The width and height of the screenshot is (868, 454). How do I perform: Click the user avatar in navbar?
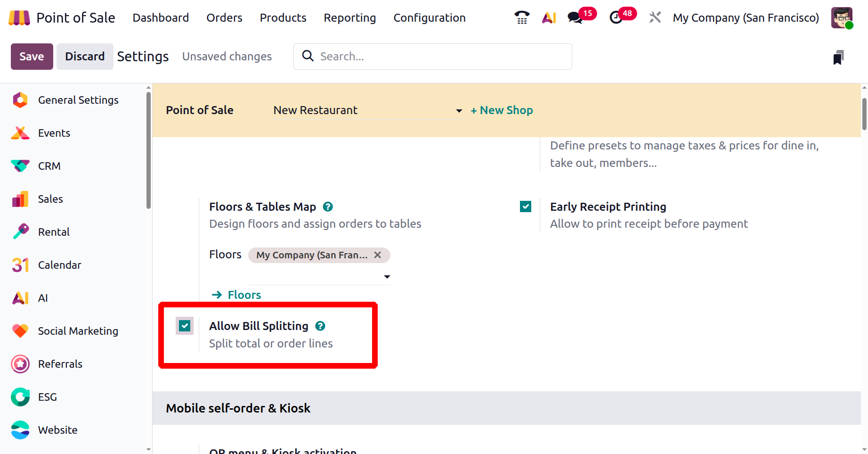pos(842,18)
